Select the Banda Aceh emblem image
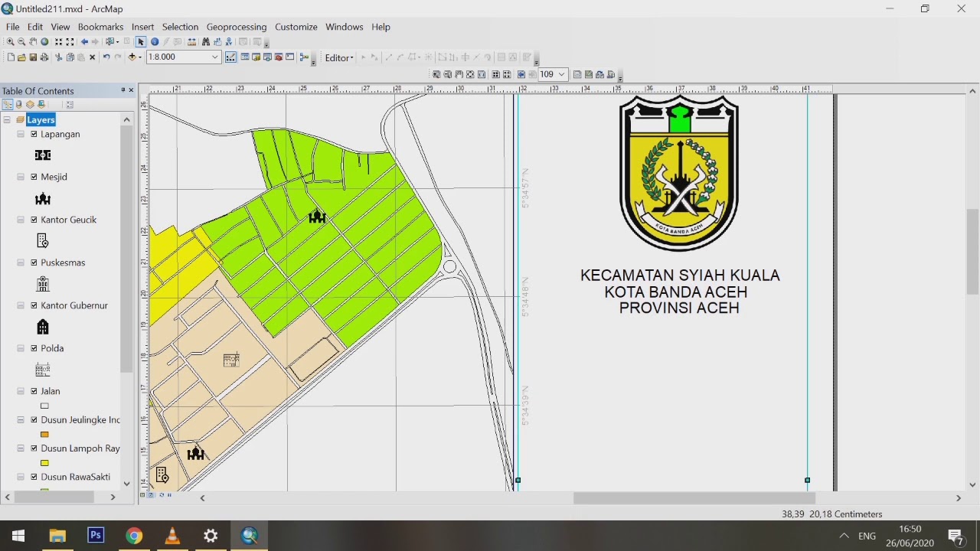The height and width of the screenshot is (551, 980). pyautogui.click(x=679, y=173)
